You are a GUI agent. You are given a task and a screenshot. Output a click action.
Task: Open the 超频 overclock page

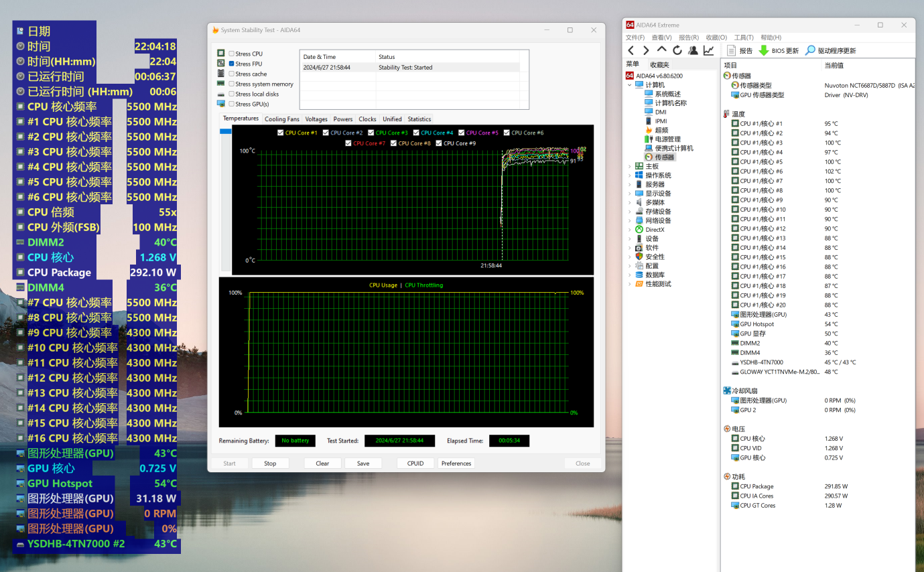(656, 130)
